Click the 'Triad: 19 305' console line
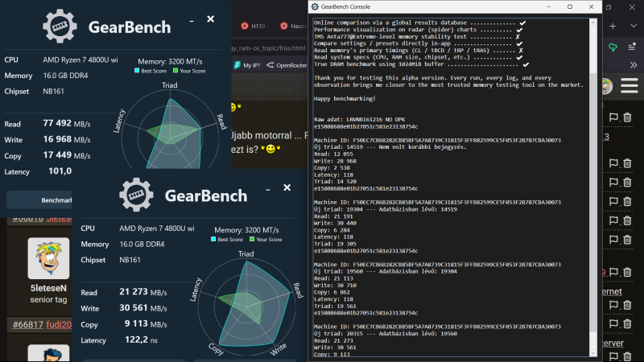 (x=335, y=244)
